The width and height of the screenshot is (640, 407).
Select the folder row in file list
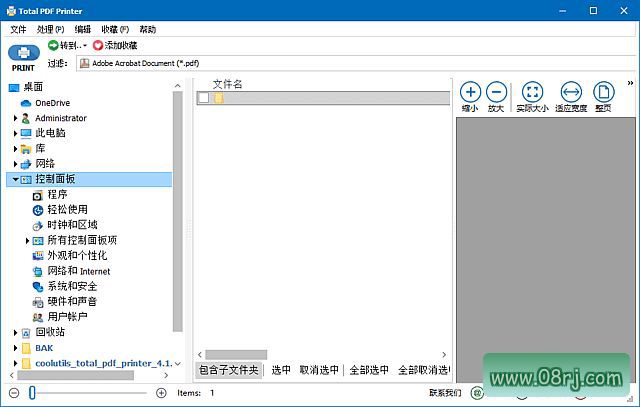pos(323,98)
